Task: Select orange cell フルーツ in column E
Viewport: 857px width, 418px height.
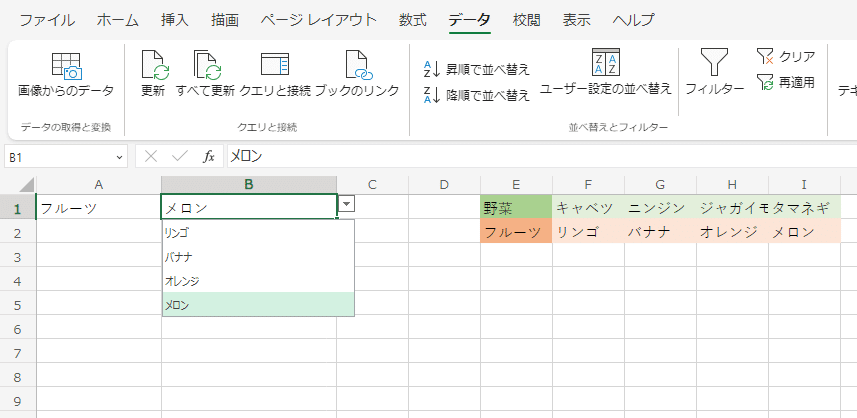Action: pyautogui.click(x=516, y=232)
